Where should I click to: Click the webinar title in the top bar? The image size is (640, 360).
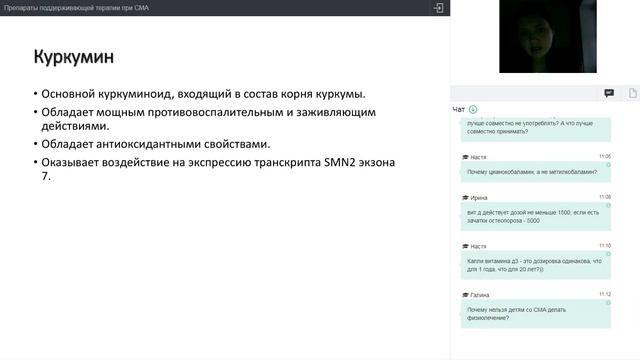(76, 8)
